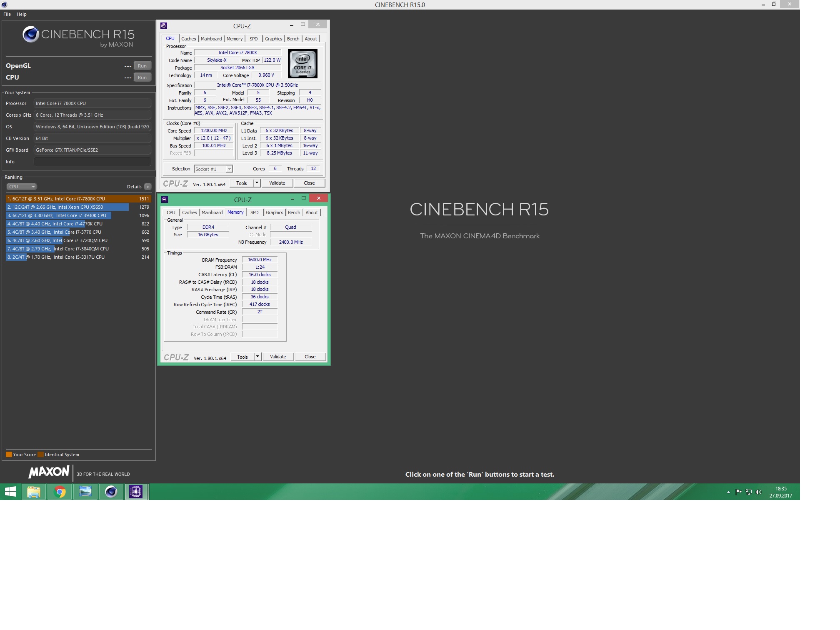Select ranking row Intel Core i7-3720QM CPU
This screenshot has height=630, width=840.
coord(78,240)
